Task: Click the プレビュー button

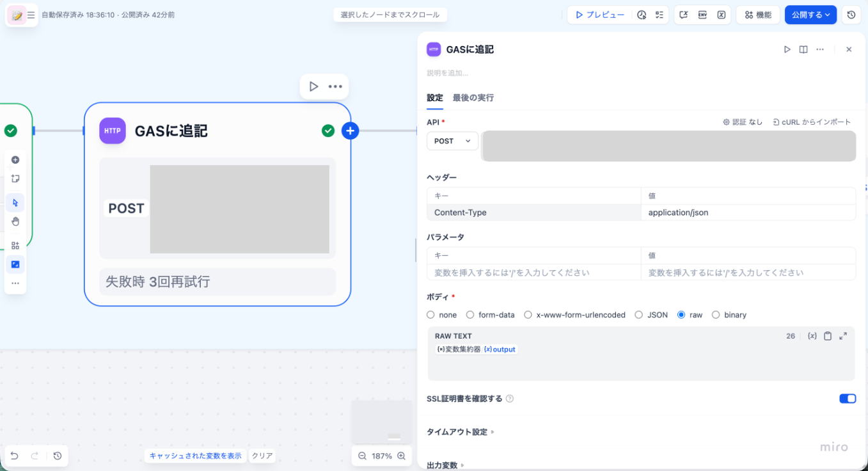Action: pos(600,15)
